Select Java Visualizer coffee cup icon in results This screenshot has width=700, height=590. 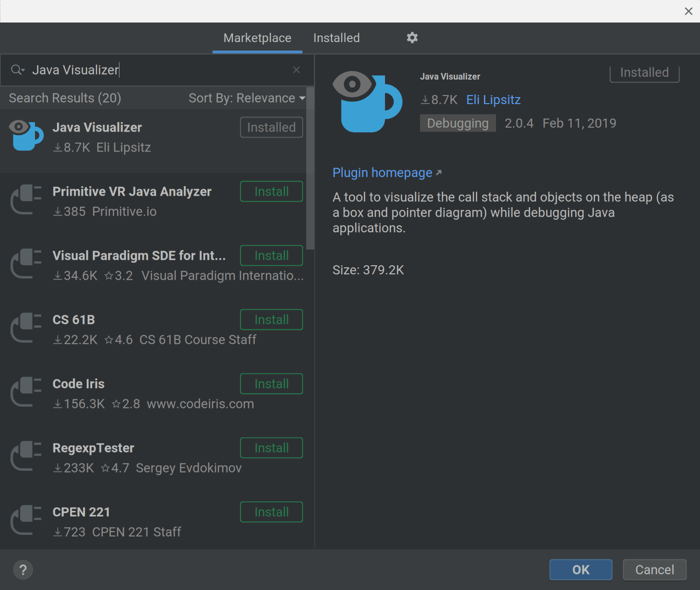point(26,135)
